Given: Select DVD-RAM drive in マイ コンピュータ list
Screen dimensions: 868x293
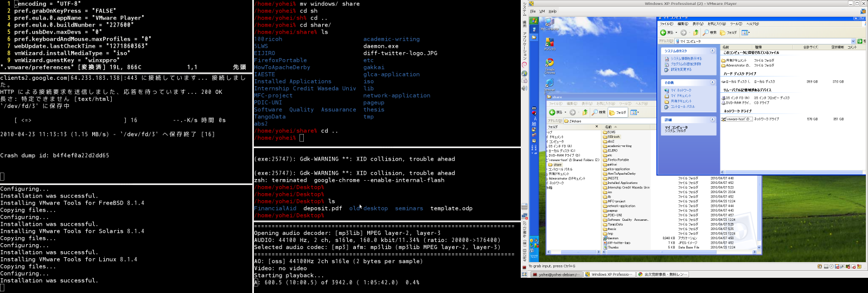Looking at the screenshot, I should 736,103.
